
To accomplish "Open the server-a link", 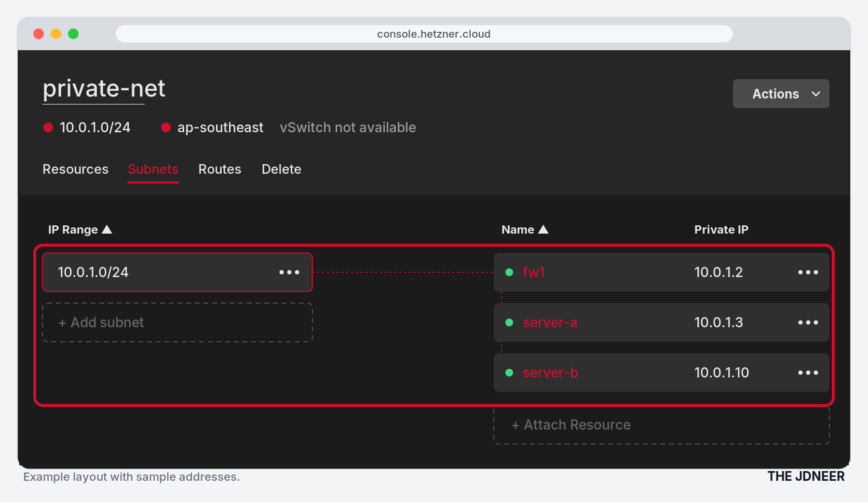I will (x=550, y=322).
